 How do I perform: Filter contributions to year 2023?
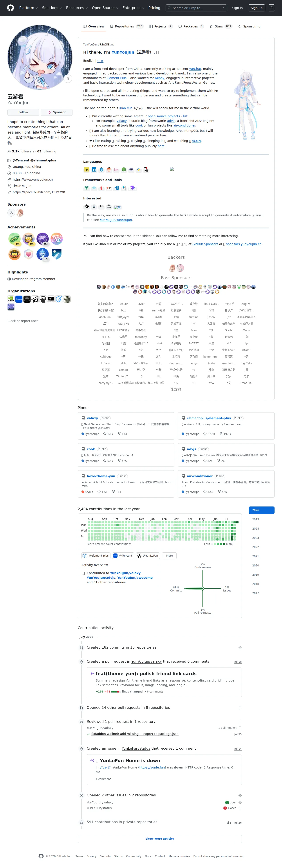261,538
